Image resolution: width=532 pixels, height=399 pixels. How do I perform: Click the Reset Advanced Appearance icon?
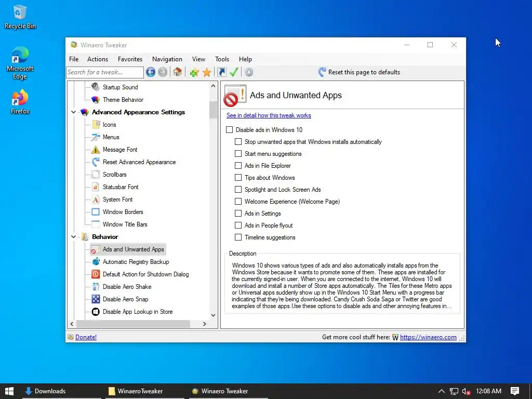(x=96, y=162)
